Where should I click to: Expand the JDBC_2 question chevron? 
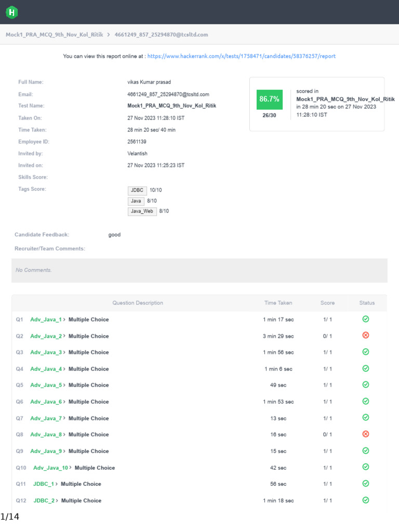[57, 500]
